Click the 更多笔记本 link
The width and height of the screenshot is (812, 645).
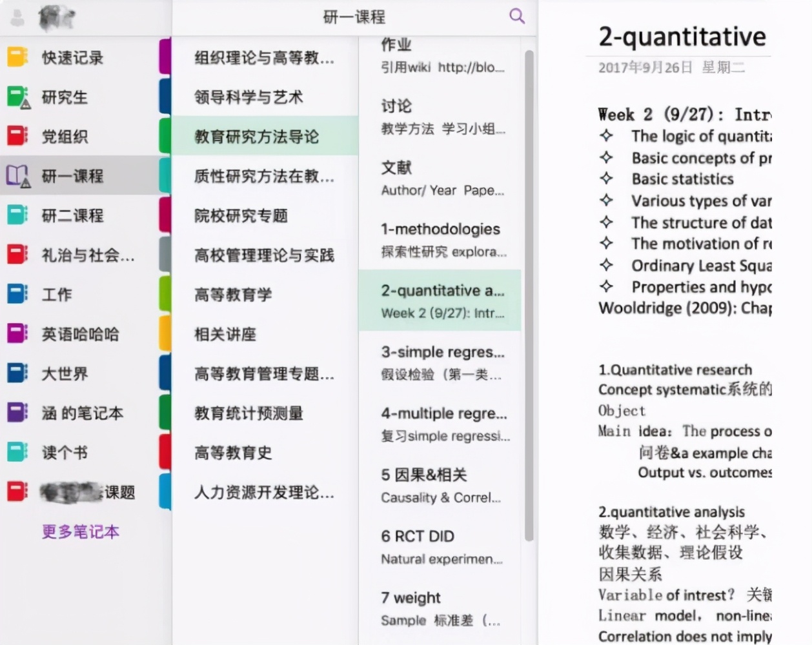[80, 533]
